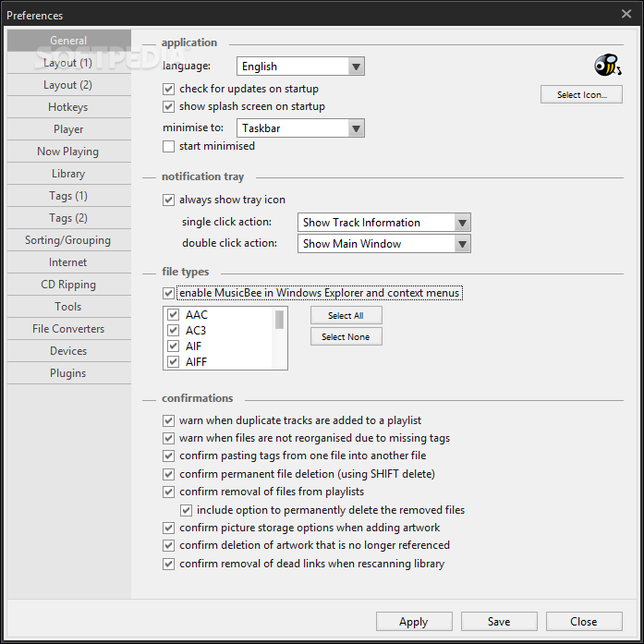Switch to the Tools tab
Viewport: 644px width, 644px height.
pyautogui.click(x=69, y=307)
